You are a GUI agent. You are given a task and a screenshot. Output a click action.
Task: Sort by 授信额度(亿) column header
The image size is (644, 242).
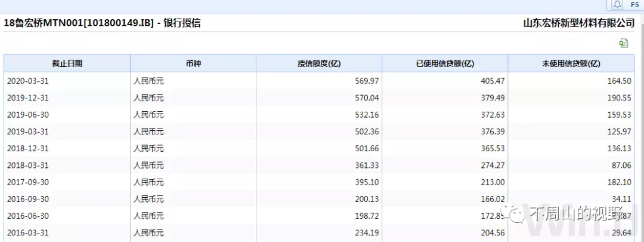[x=319, y=63]
